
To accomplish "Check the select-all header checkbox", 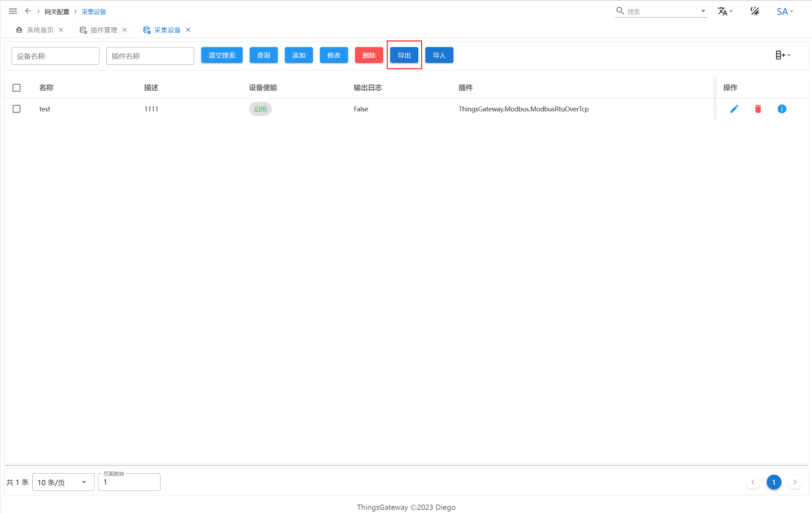I will pyautogui.click(x=17, y=87).
